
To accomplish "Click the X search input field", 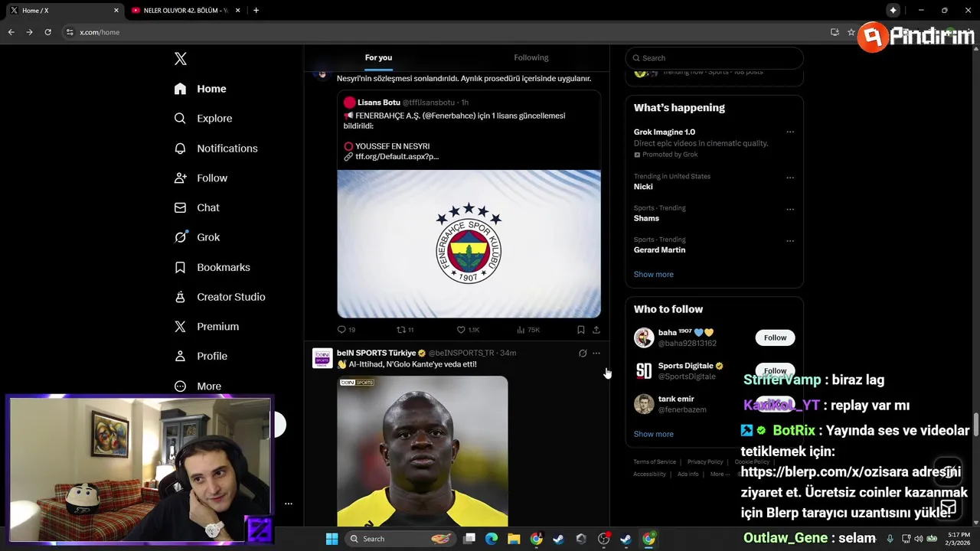I will click(714, 58).
